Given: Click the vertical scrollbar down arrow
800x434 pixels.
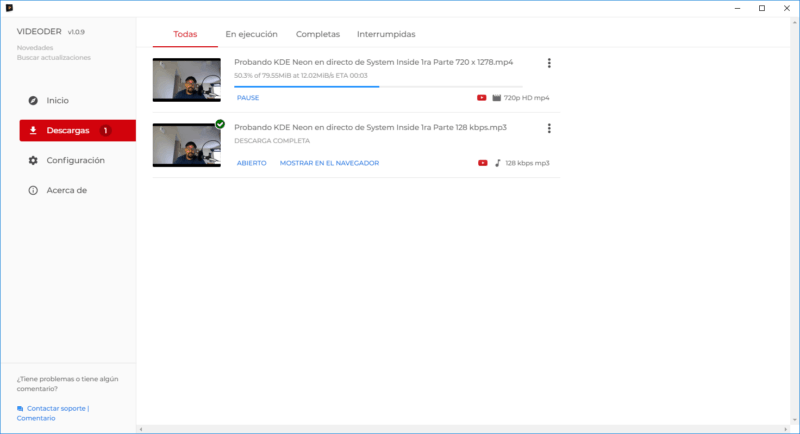Looking at the screenshot, I should tap(795, 421).
